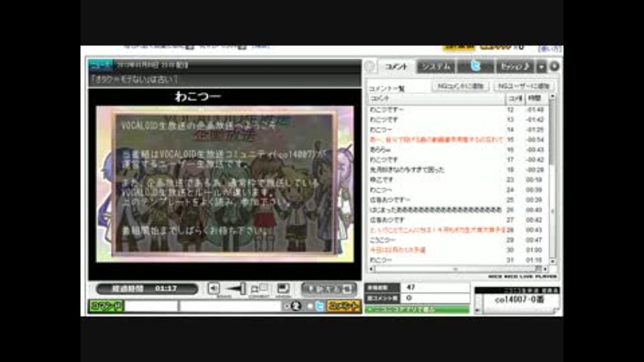Click horizontal scrollbar right arrow
This screenshot has height=362, width=644.
[545, 269]
